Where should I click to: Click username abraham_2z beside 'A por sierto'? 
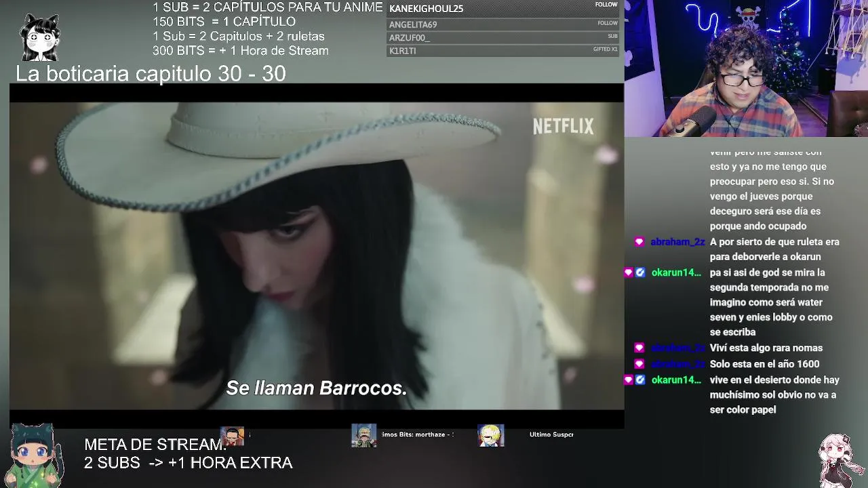pyautogui.click(x=678, y=242)
